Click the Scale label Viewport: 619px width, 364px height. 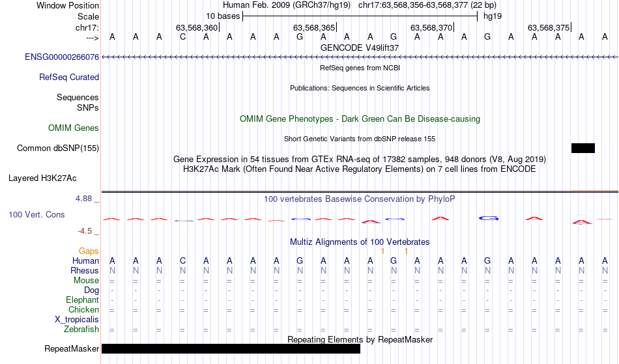88,16
